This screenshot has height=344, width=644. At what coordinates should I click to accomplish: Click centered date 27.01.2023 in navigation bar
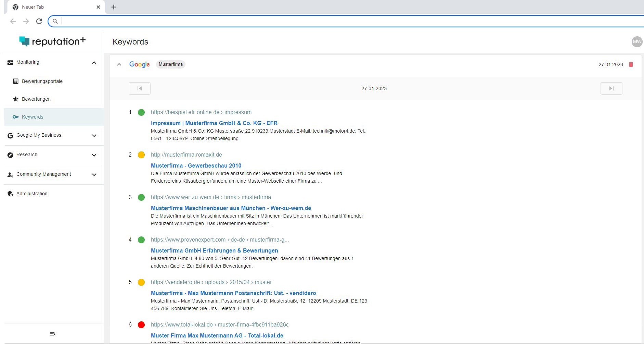click(374, 88)
